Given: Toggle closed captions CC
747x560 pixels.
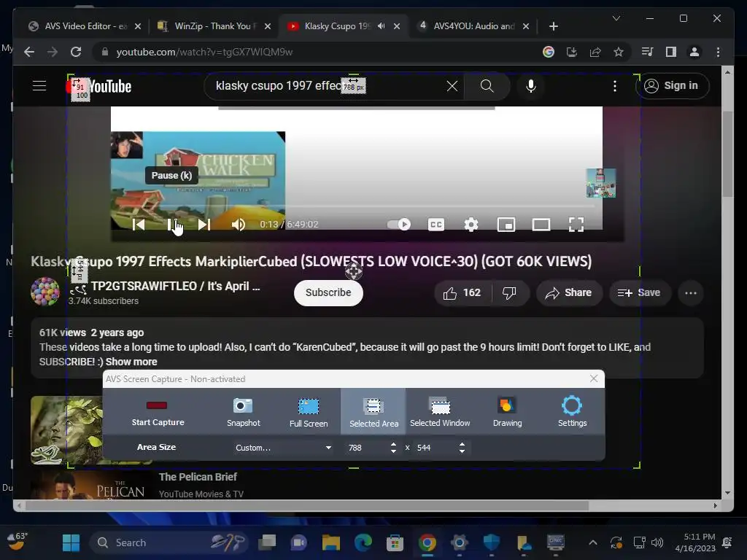Looking at the screenshot, I should pos(436,225).
